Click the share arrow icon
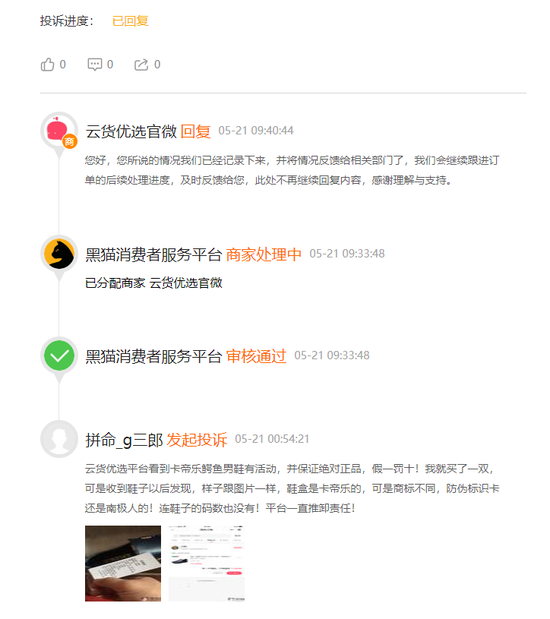The image size is (550, 619). [x=141, y=64]
